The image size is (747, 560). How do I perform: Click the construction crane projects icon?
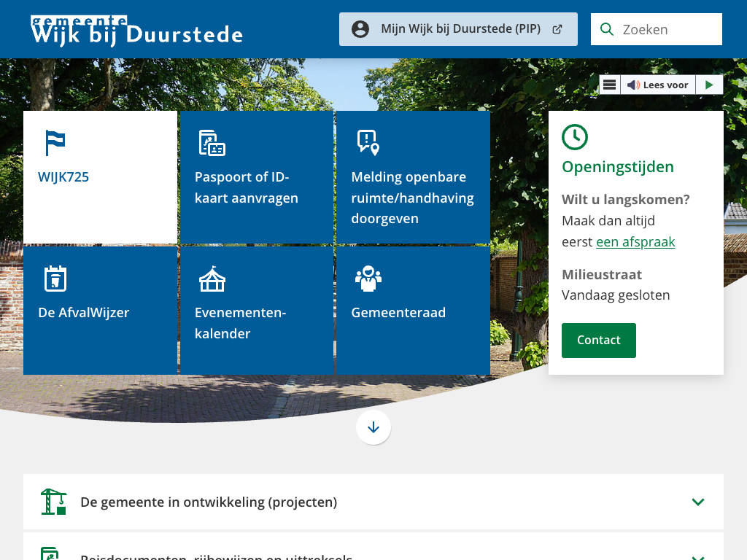54,502
